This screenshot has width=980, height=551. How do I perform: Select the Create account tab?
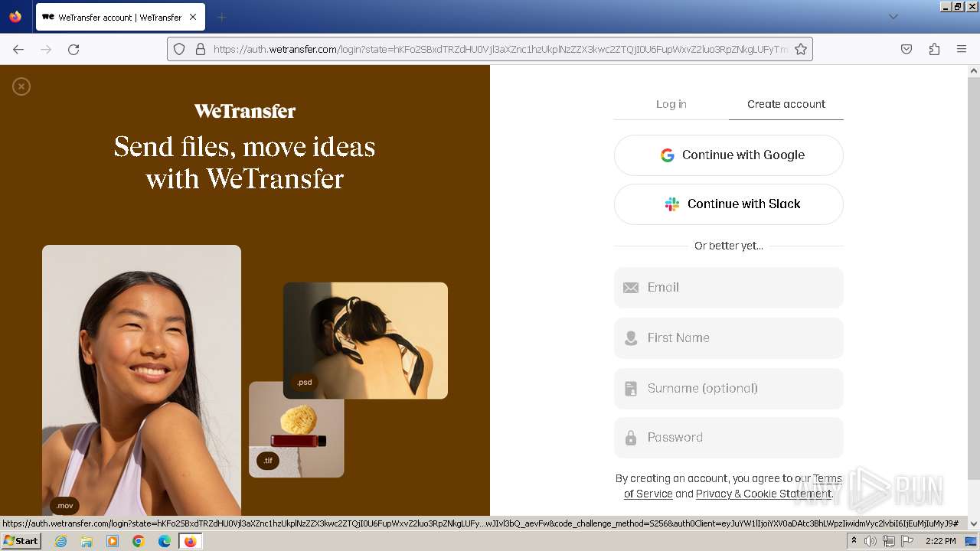click(786, 104)
